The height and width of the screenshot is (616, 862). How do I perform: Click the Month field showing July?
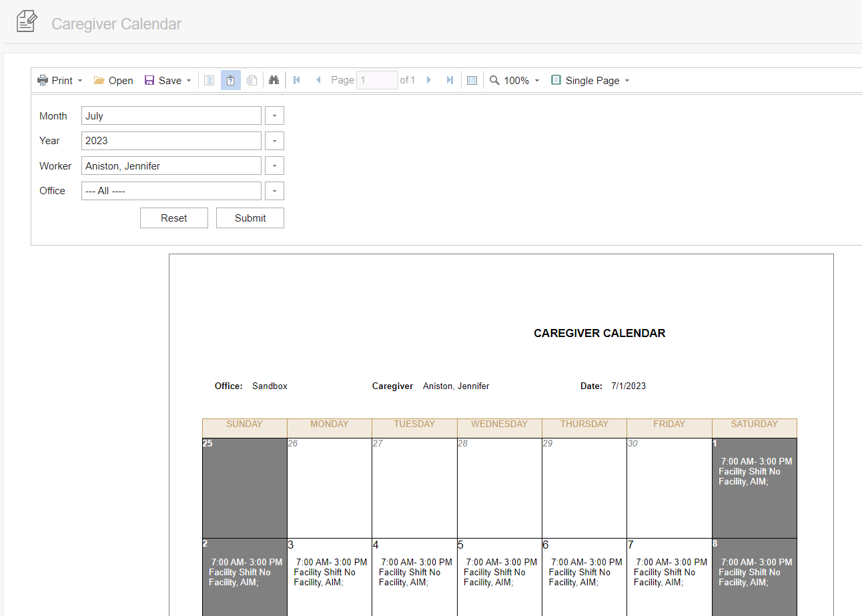point(171,115)
